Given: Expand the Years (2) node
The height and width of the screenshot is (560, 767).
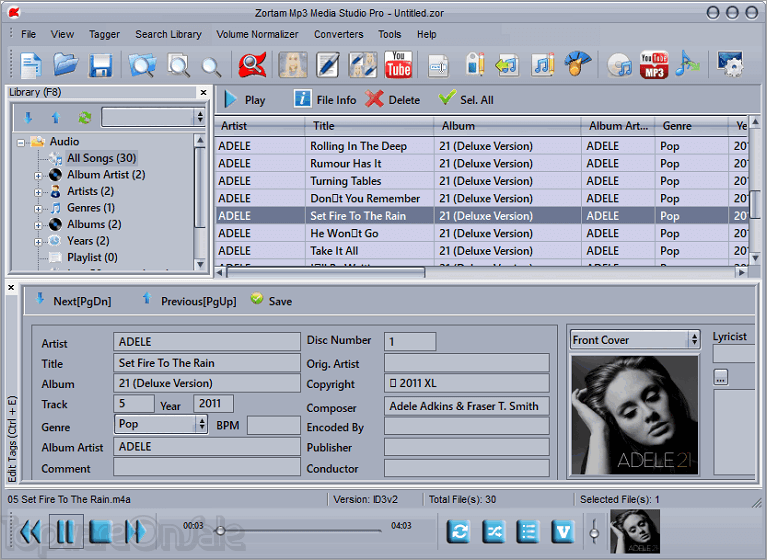Looking at the screenshot, I should [x=38, y=242].
